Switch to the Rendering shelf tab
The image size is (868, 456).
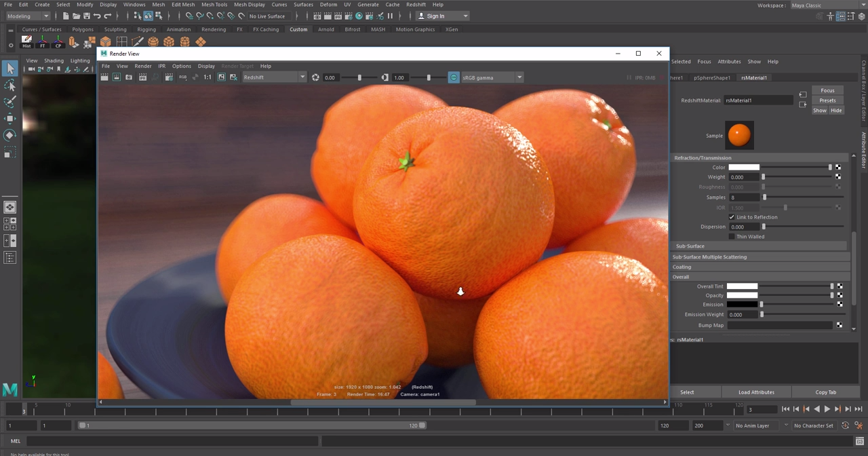[x=214, y=29]
